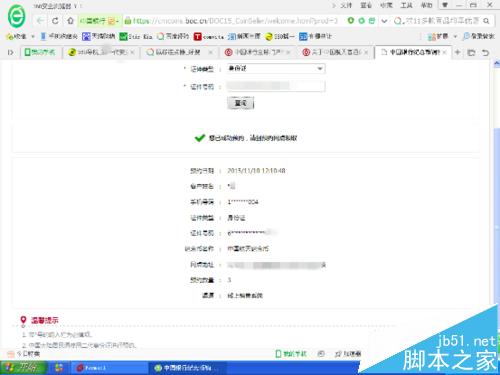Expand the address bar history chevron
Image resolution: width=500 pixels, height=375 pixels.
[384, 21]
